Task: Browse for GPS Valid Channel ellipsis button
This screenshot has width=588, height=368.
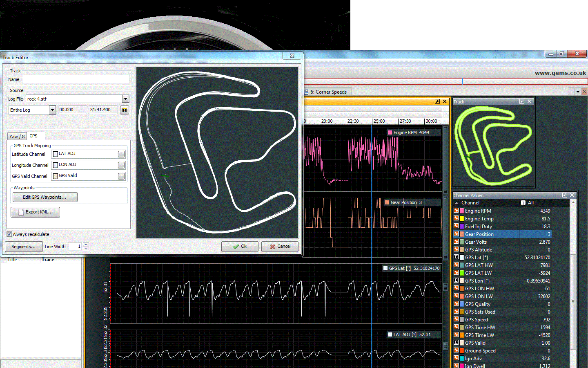Action: point(121,176)
